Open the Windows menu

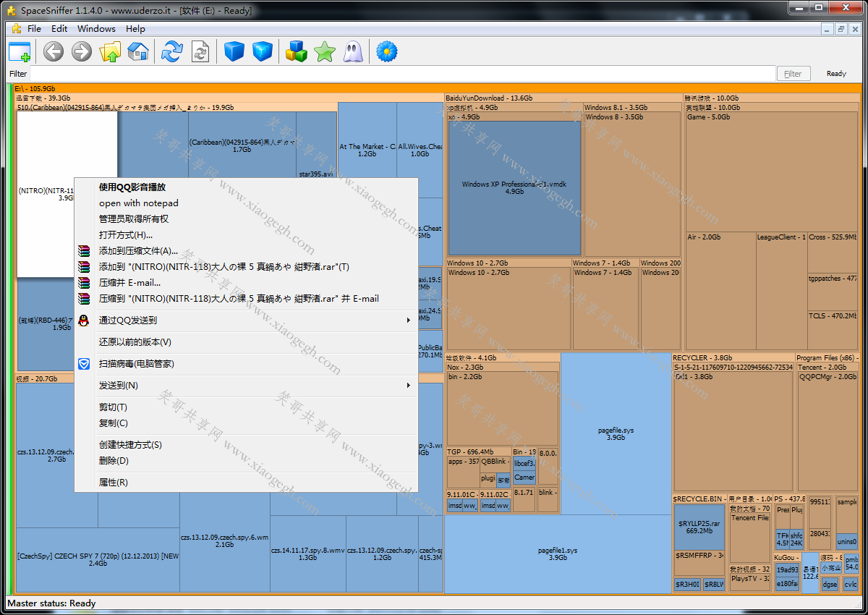pos(96,29)
